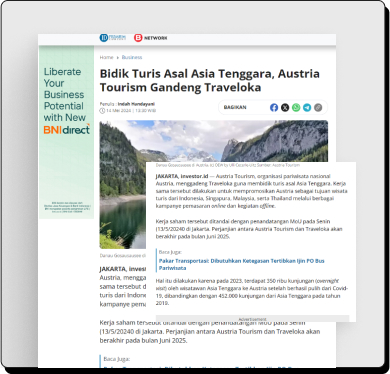Open the Investor Daily ID logo
390x374 pixels.
(113, 38)
